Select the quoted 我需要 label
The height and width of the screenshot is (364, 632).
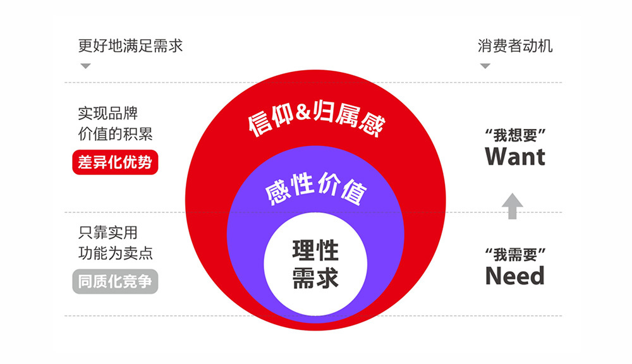[x=515, y=255]
